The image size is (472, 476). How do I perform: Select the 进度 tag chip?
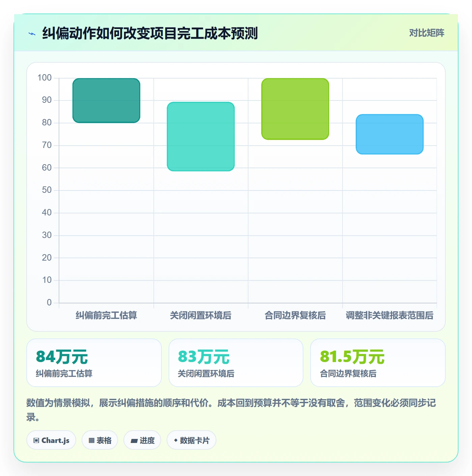(x=142, y=440)
